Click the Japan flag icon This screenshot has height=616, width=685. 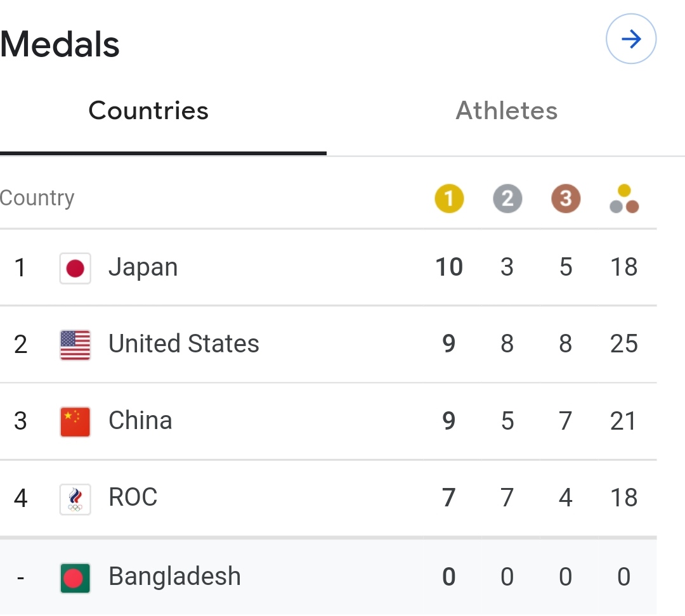(x=75, y=268)
